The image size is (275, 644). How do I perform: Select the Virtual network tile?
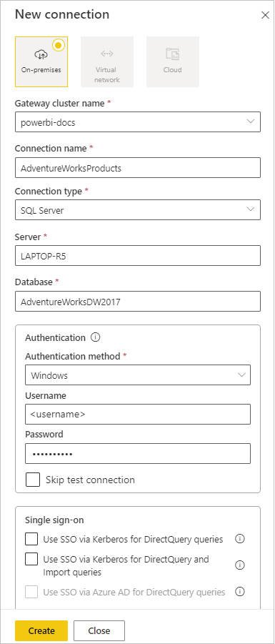(106, 62)
